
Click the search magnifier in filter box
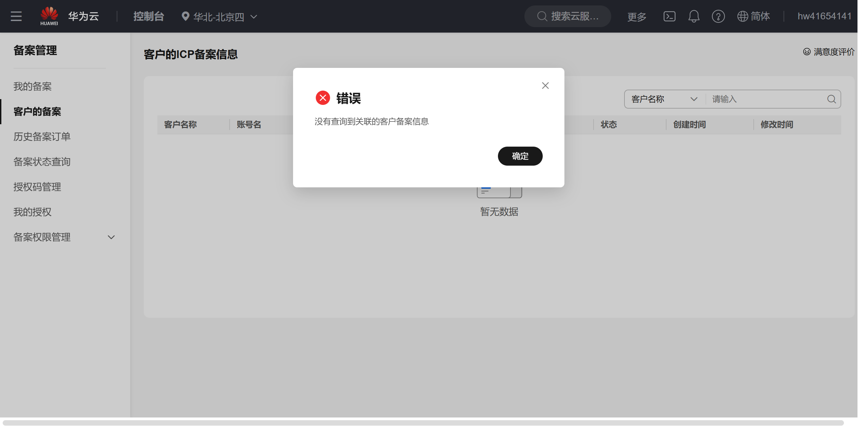(831, 99)
